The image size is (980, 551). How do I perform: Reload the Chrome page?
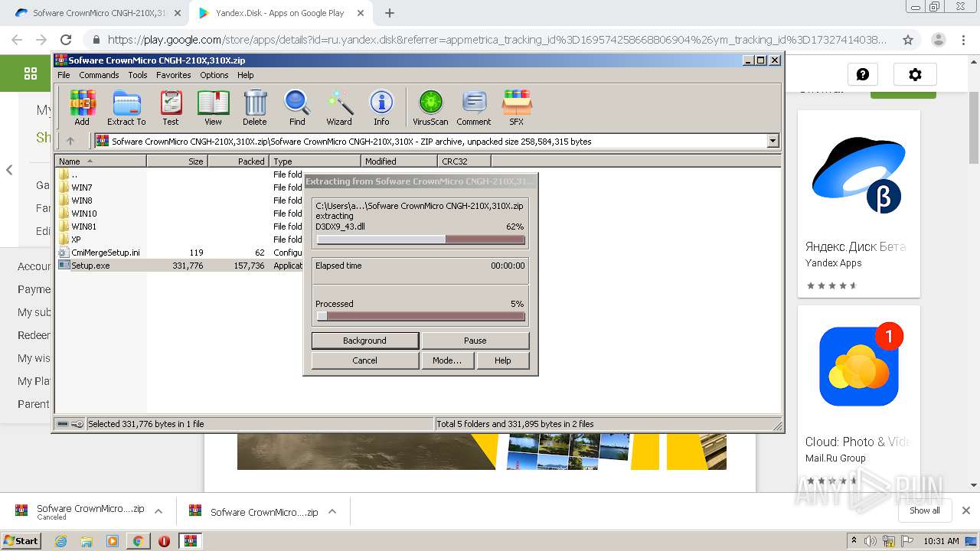tap(66, 40)
